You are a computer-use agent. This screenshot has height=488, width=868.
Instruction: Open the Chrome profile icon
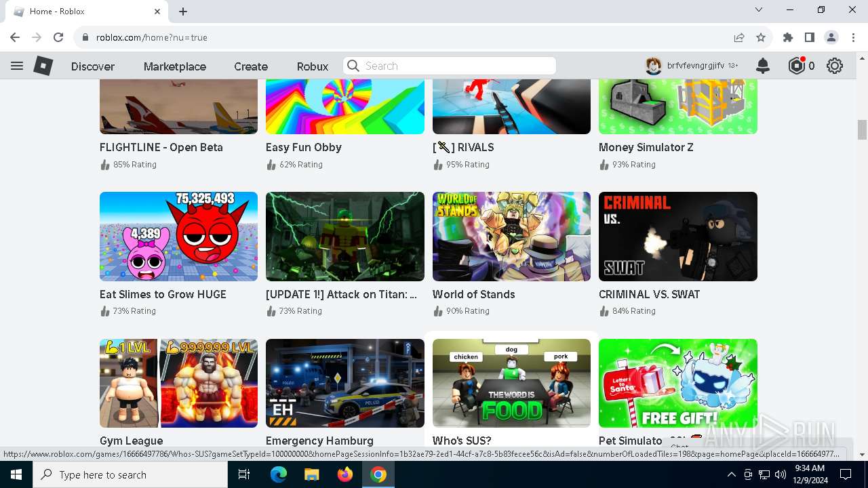click(831, 37)
